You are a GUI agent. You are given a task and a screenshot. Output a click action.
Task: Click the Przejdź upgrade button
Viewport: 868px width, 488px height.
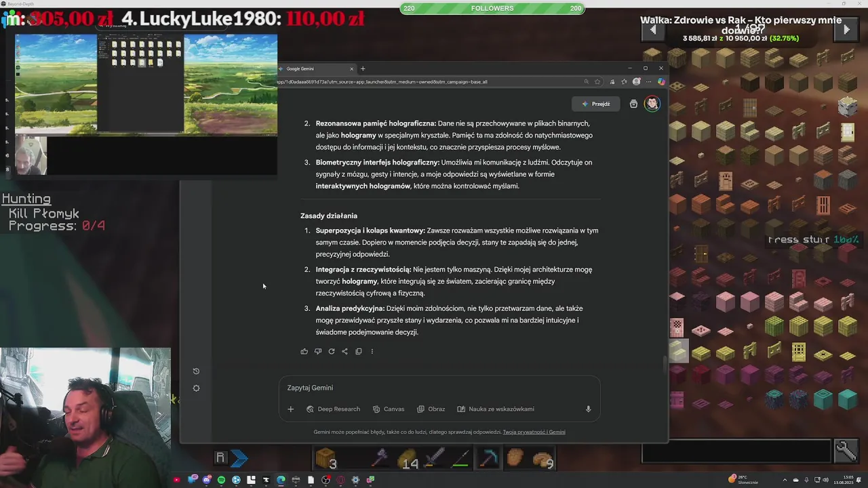(x=595, y=104)
